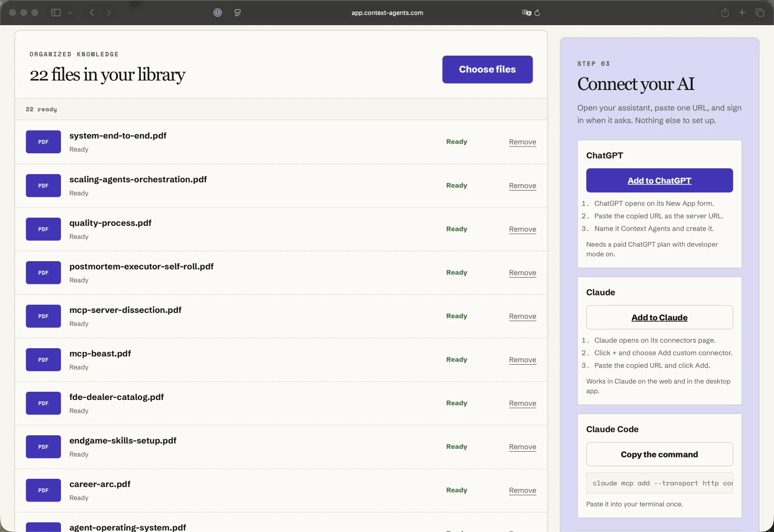The width and height of the screenshot is (774, 532).
Task: Remove fde-dealer-catalog.pdf
Action: tap(522, 403)
